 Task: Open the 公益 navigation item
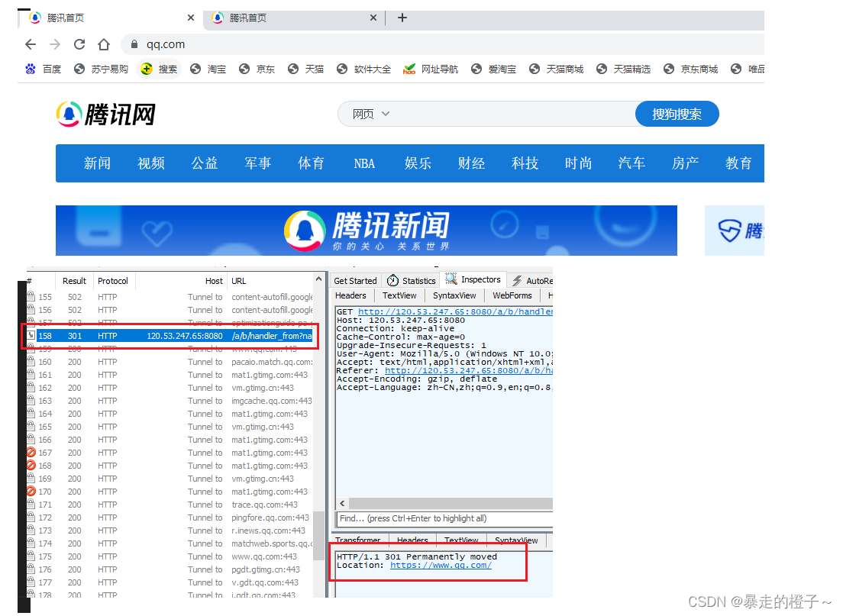(205, 163)
